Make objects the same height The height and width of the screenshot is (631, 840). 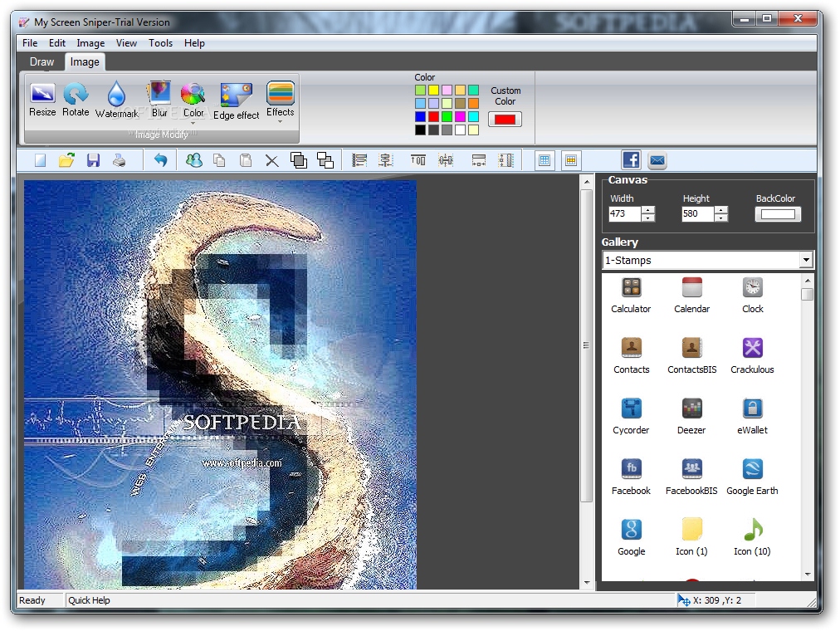(505, 160)
